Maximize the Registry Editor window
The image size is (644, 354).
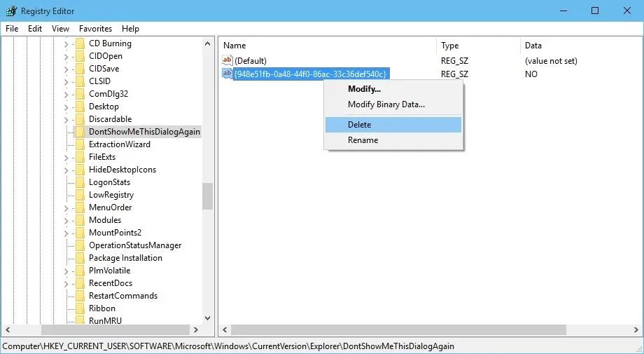pyautogui.click(x=595, y=11)
